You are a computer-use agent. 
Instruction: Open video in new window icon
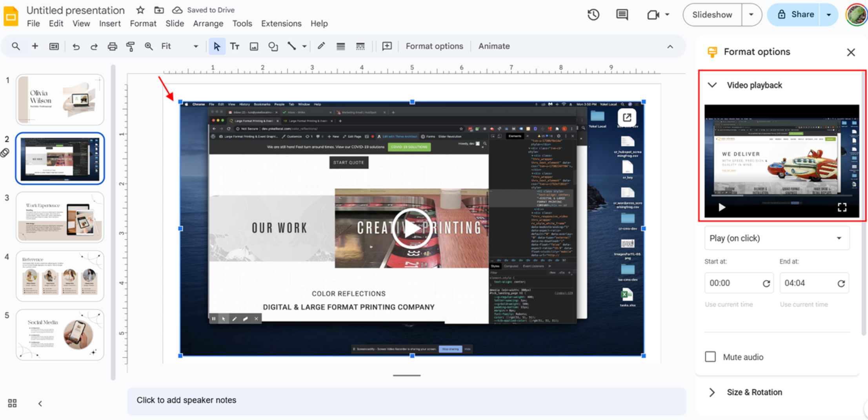point(627,117)
